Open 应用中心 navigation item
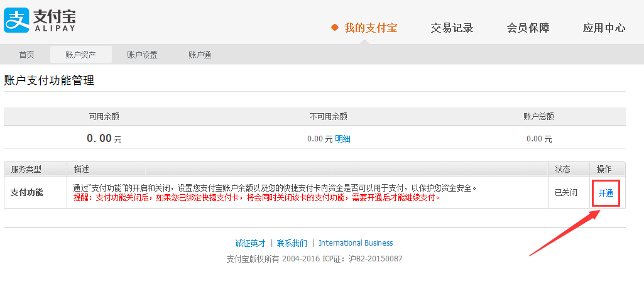 (604, 28)
